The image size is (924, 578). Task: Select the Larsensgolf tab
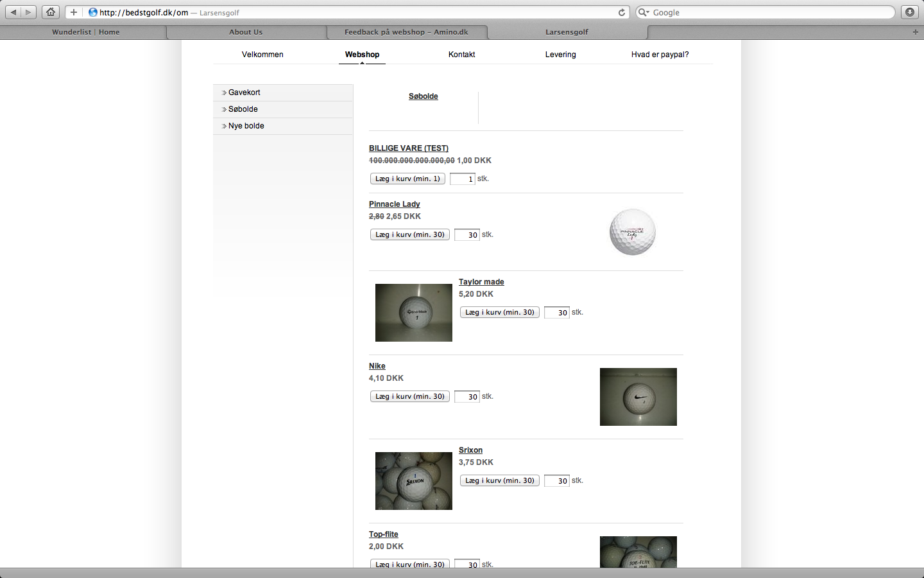point(567,32)
